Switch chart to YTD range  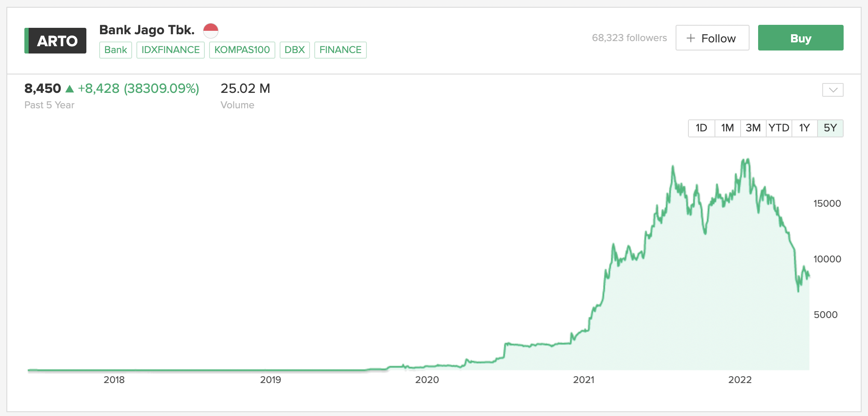tap(779, 128)
